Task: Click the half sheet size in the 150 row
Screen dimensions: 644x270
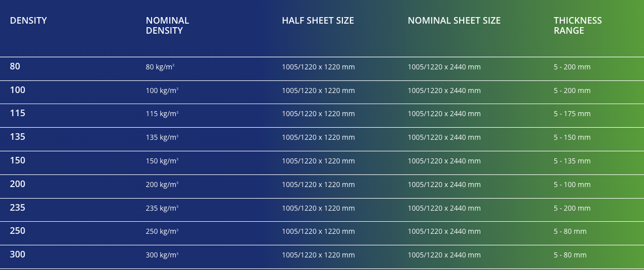Action: pyautogui.click(x=318, y=161)
